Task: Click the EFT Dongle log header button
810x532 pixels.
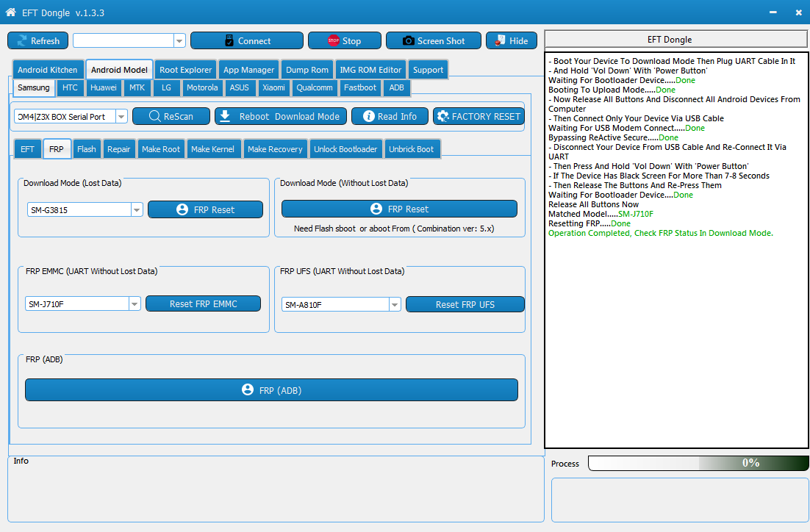Action: tap(676, 39)
